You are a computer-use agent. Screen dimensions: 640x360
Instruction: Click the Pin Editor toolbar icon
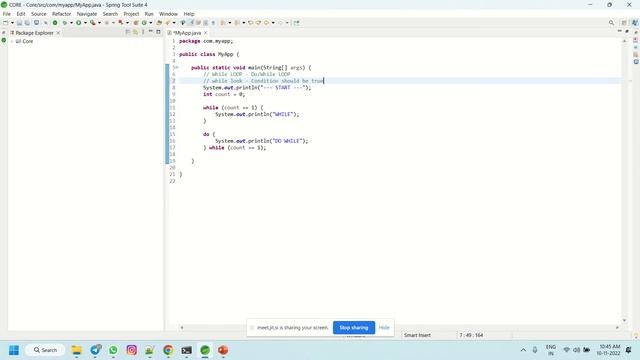pyautogui.click(x=297, y=23)
